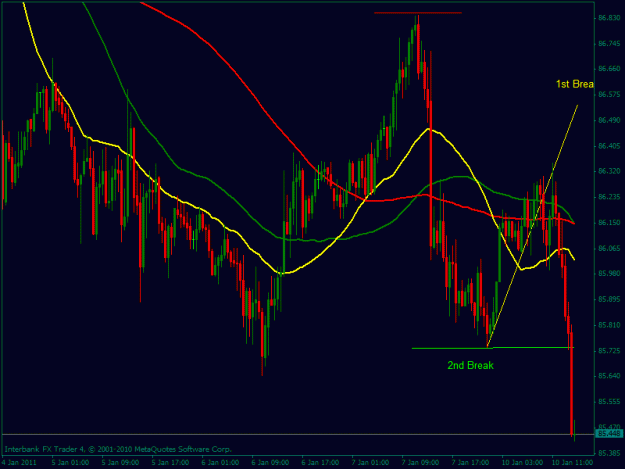Click time axis label '5 Jan 09:00'
Screen dimensions: 625x469
point(120,463)
